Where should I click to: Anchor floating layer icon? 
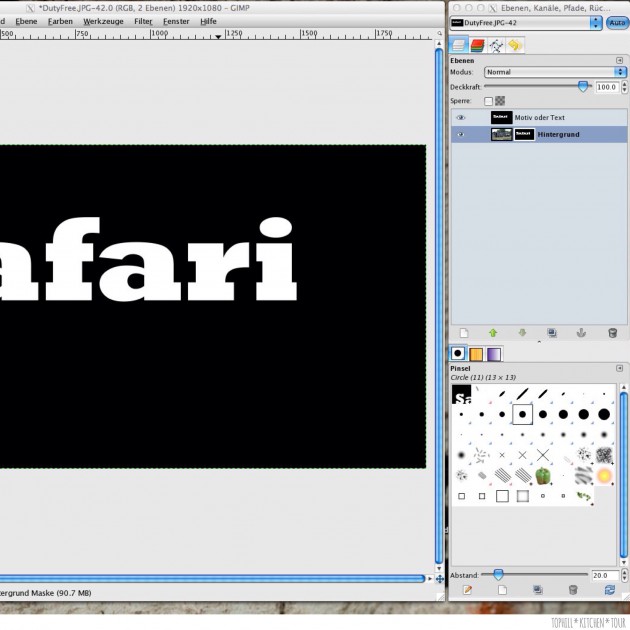[581, 333]
